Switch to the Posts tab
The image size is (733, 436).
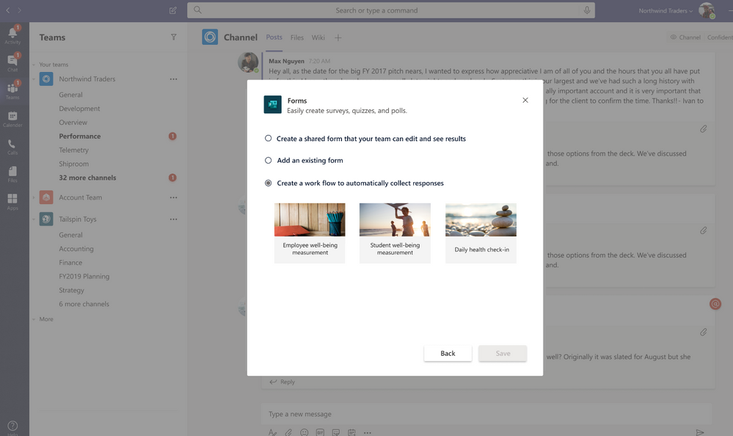pyautogui.click(x=274, y=37)
